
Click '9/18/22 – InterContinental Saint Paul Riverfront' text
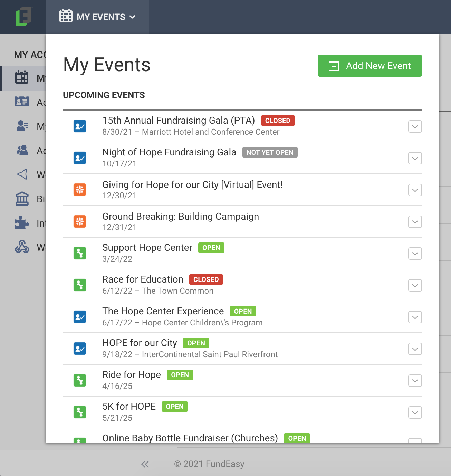coord(190,354)
